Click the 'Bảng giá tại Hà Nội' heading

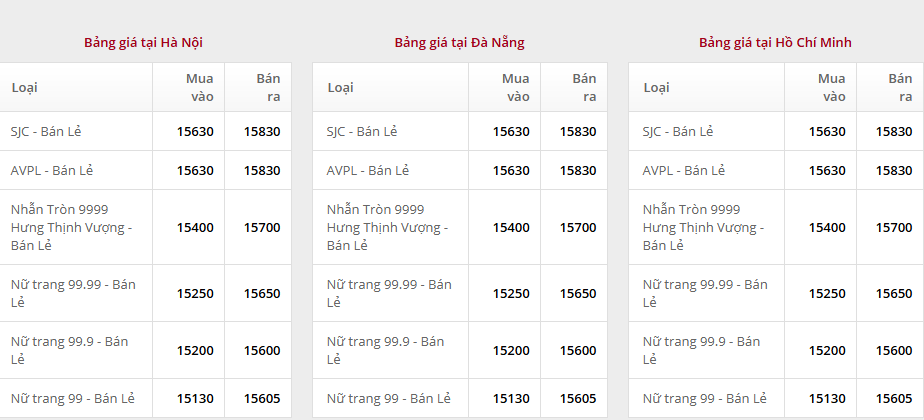click(144, 42)
